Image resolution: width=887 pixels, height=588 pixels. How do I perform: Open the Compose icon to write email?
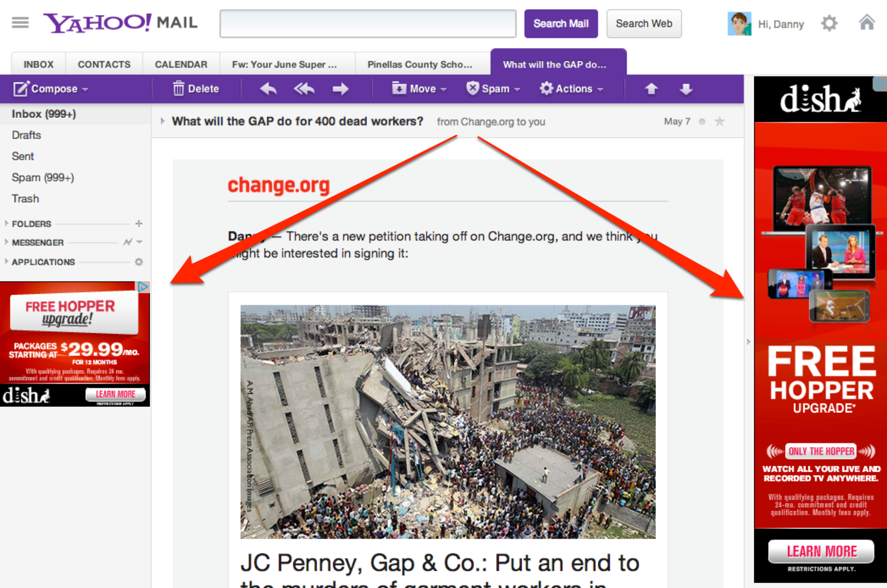[20, 89]
